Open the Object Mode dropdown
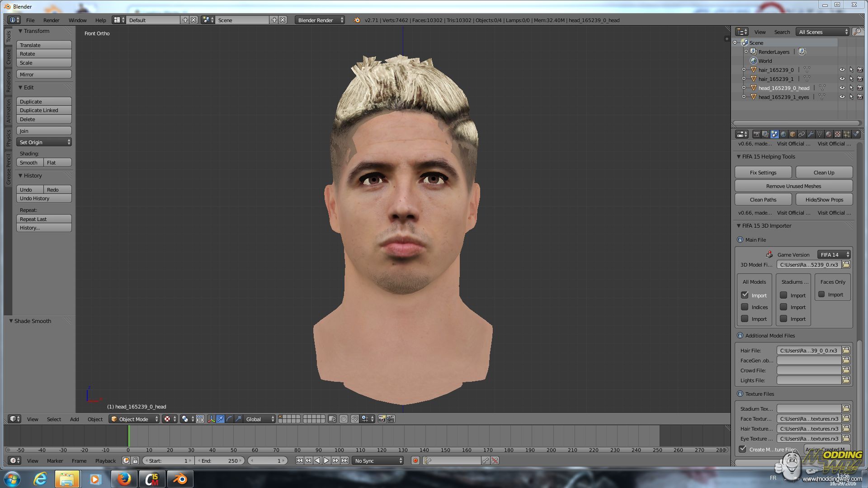The height and width of the screenshot is (488, 868). (x=134, y=419)
